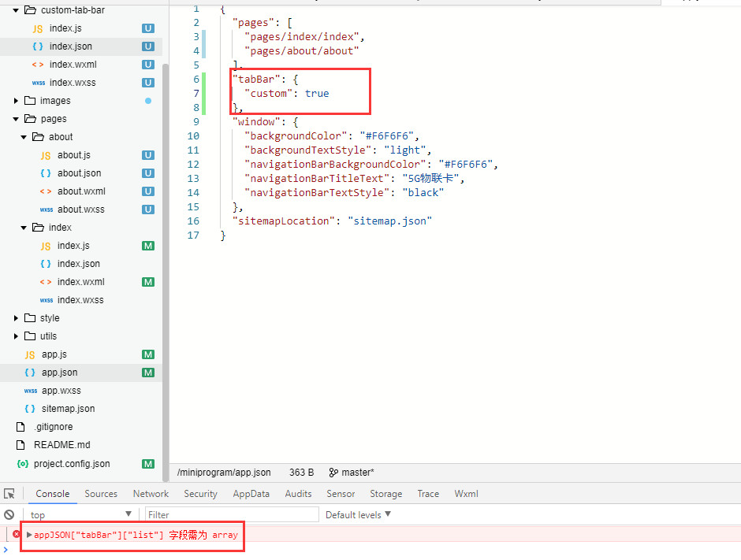Switch to the AppData tab

click(251, 494)
